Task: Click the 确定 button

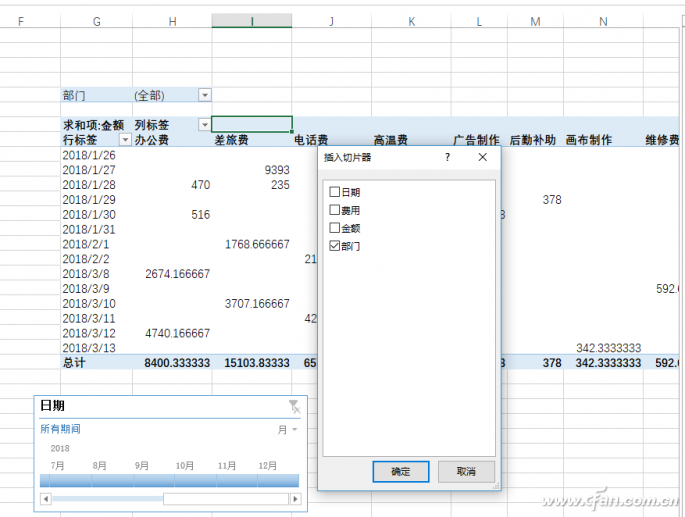Action: (x=401, y=472)
